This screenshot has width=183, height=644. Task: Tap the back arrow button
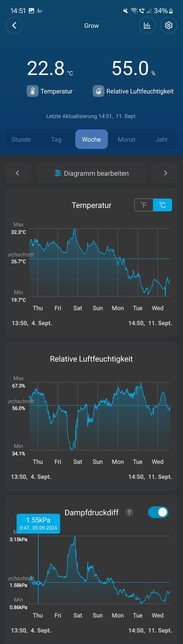coord(14,25)
